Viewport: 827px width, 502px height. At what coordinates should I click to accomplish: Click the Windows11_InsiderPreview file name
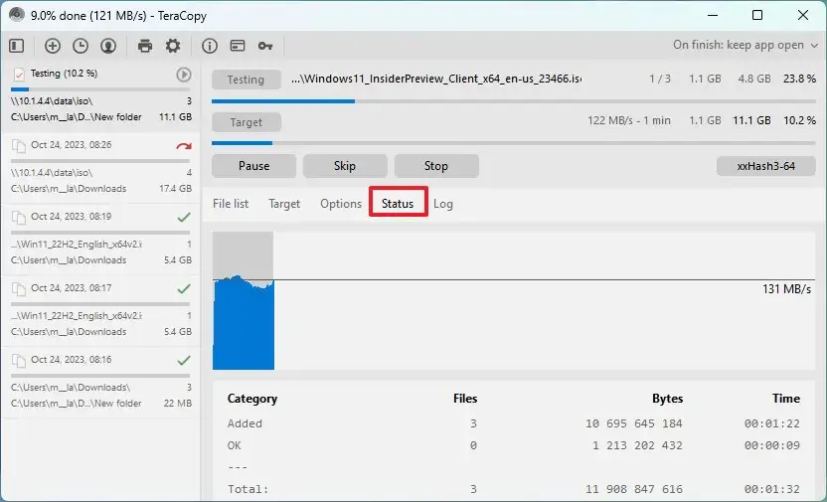(436, 79)
